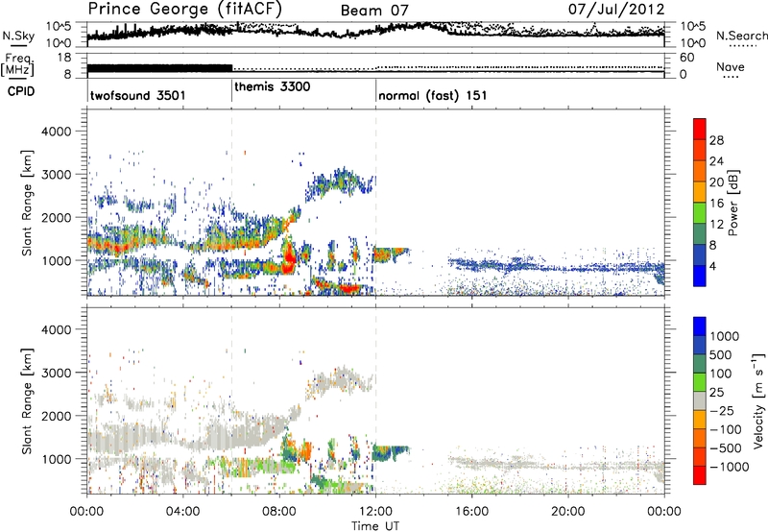Image resolution: width=768 pixels, height=532 pixels.
Task: Click the '24' label on the Power color bar
Action: pyautogui.click(x=716, y=161)
